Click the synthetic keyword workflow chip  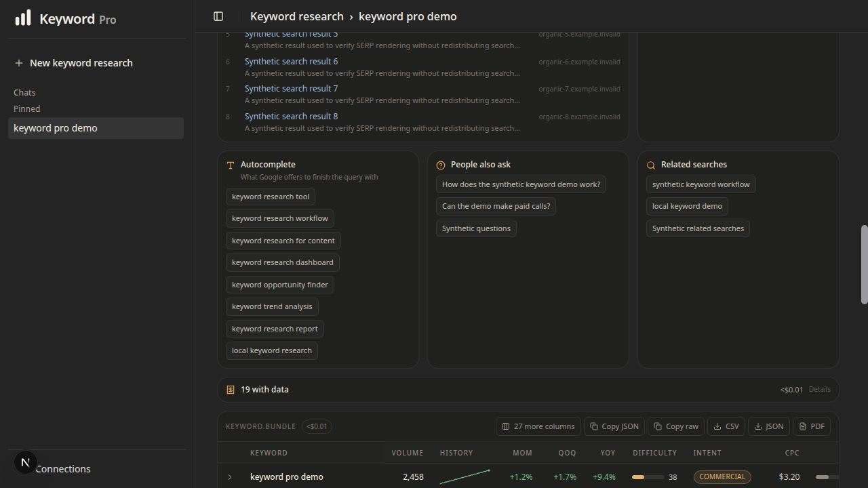pyautogui.click(x=701, y=184)
